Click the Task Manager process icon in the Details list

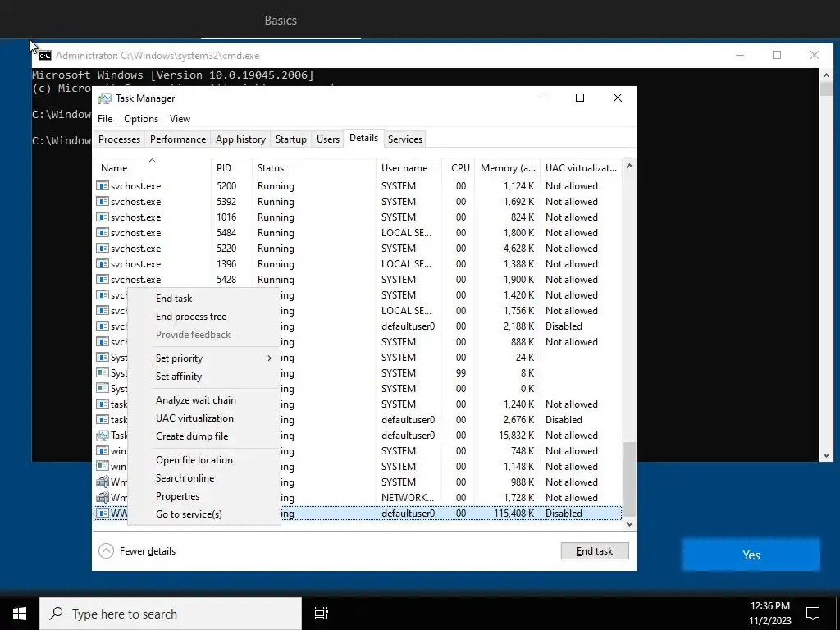coord(103,436)
